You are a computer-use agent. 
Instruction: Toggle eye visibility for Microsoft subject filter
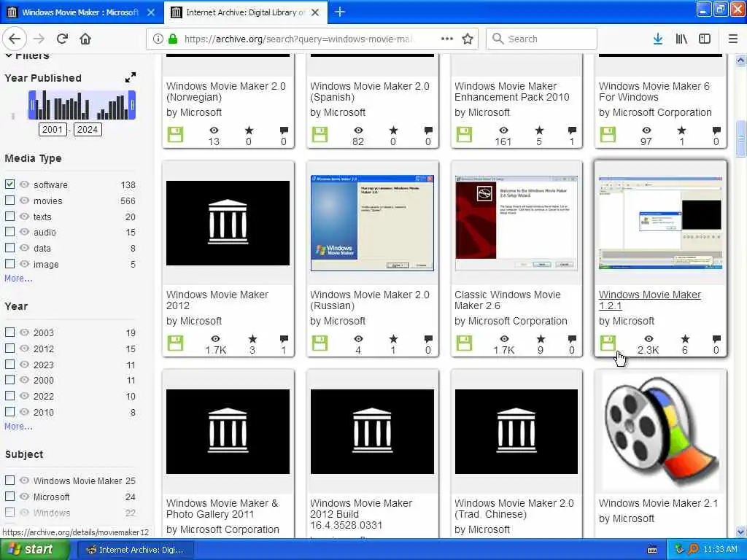pyautogui.click(x=24, y=496)
